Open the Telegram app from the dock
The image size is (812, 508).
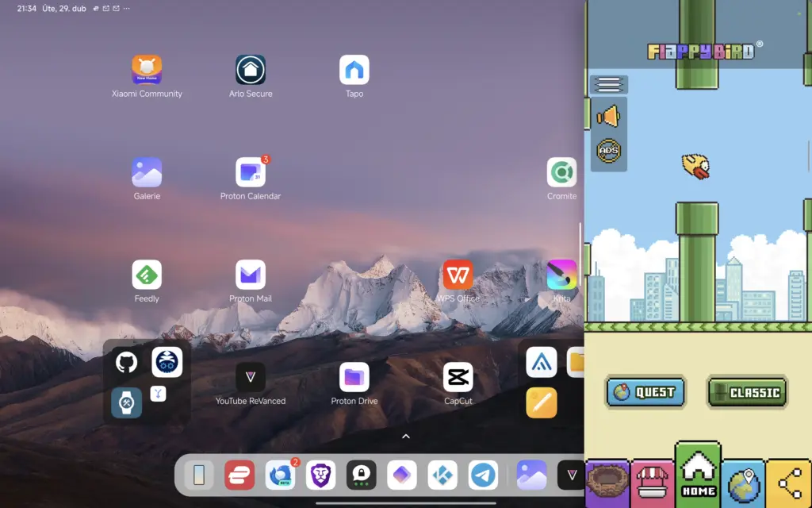(483, 475)
